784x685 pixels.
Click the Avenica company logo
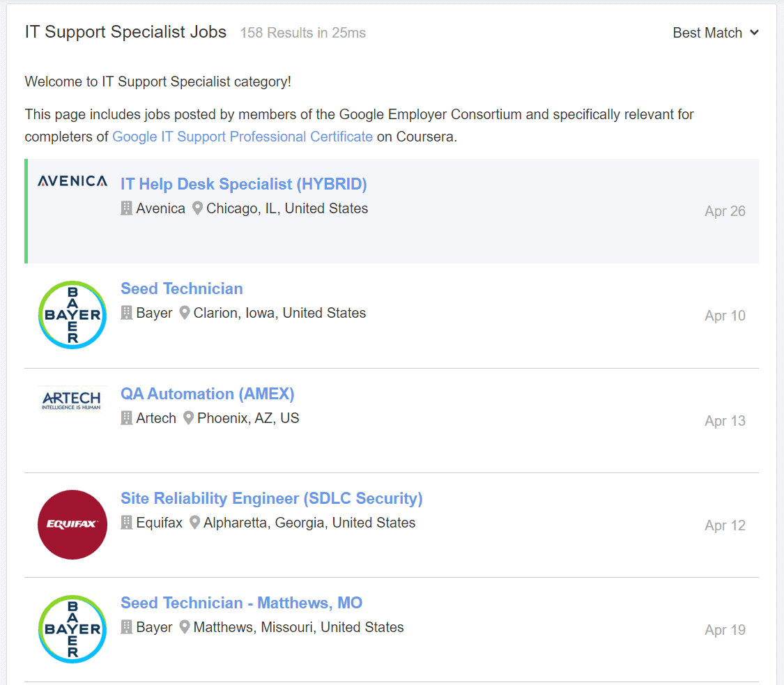[x=72, y=181]
